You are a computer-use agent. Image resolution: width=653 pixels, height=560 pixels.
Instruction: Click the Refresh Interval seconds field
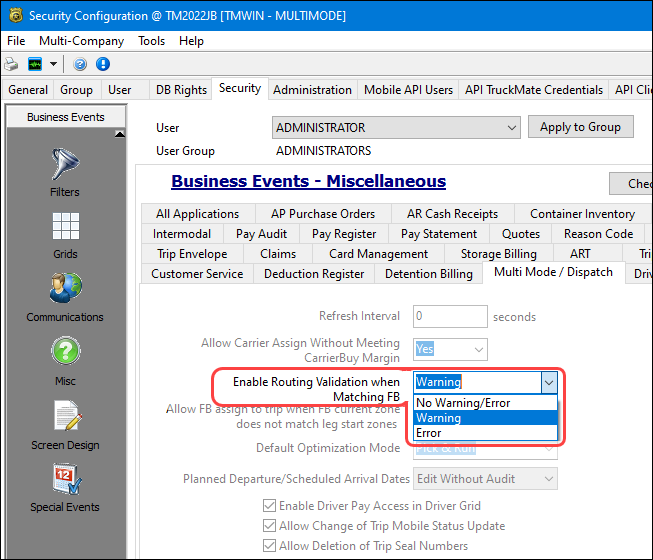click(450, 317)
